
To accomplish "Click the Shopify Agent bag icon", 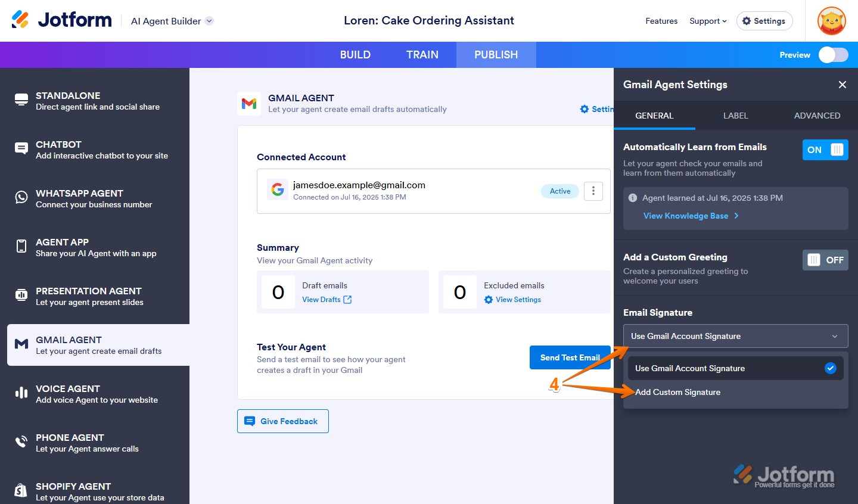I will (21, 491).
